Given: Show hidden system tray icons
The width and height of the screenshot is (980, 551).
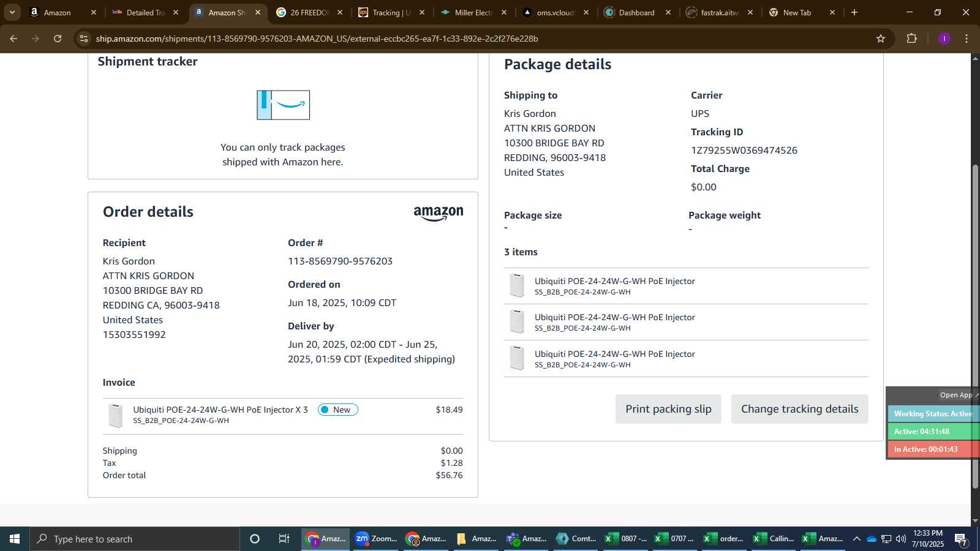Looking at the screenshot, I should (x=856, y=539).
